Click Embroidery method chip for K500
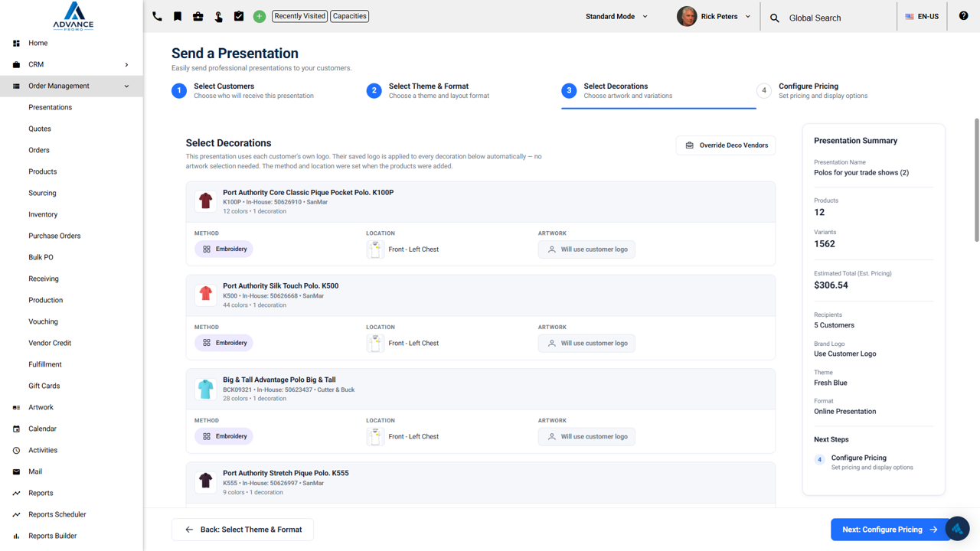Viewport: 980px width, 551px height. click(x=224, y=343)
